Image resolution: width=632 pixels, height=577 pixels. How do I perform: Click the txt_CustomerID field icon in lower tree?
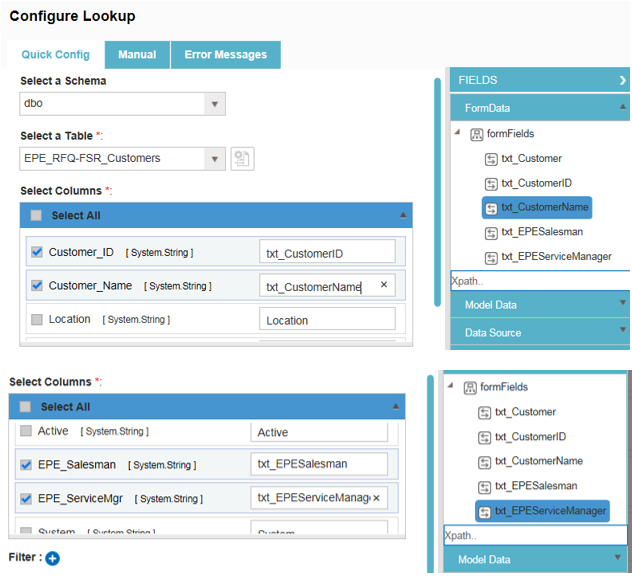(485, 437)
